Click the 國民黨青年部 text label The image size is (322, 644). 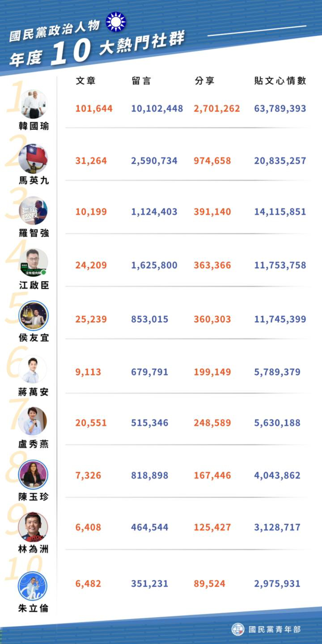click(275, 629)
